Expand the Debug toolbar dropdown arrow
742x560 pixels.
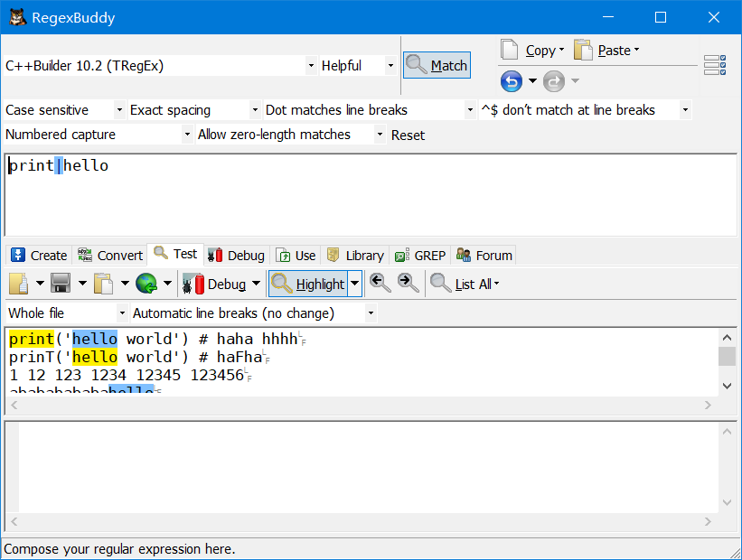pos(256,284)
